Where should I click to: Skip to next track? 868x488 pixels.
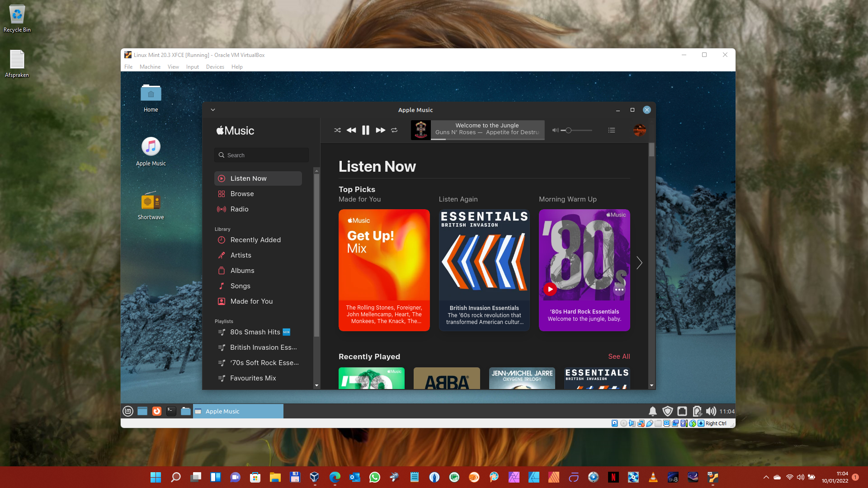click(x=381, y=130)
